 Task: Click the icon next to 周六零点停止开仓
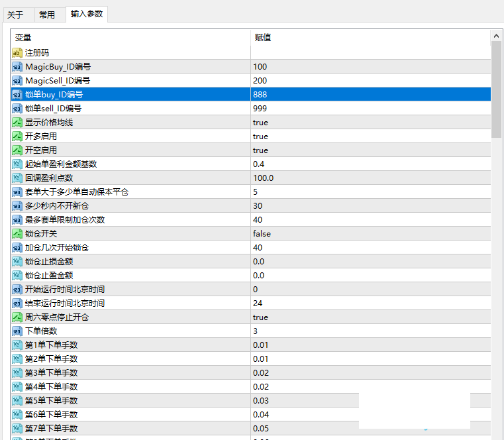17,317
